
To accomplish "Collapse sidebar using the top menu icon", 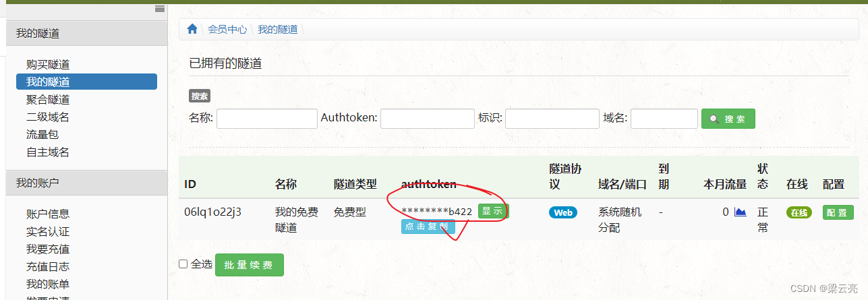I will pos(160,9).
